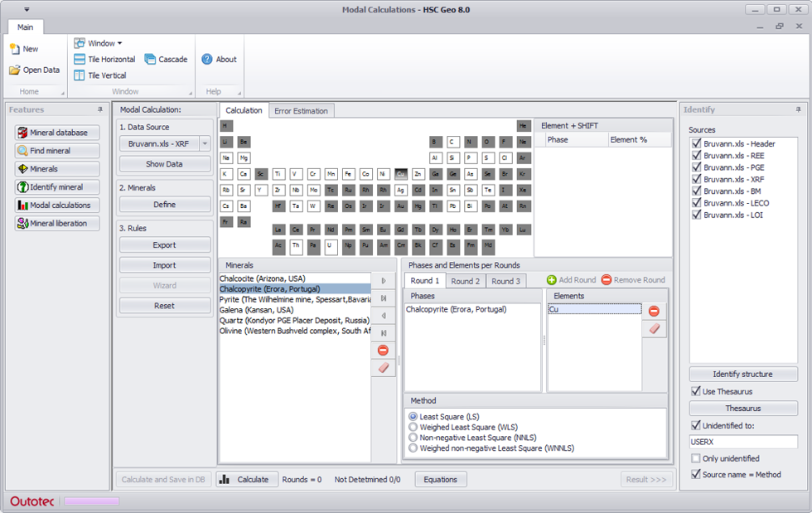The width and height of the screenshot is (812, 513).
Task: Click the Define minerals button
Action: point(164,204)
